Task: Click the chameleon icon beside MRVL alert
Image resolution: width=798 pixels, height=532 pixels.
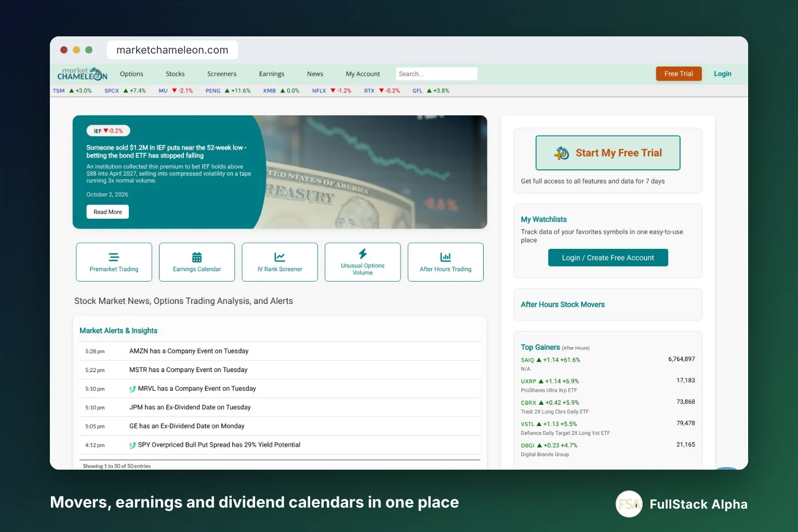Action: point(132,389)
